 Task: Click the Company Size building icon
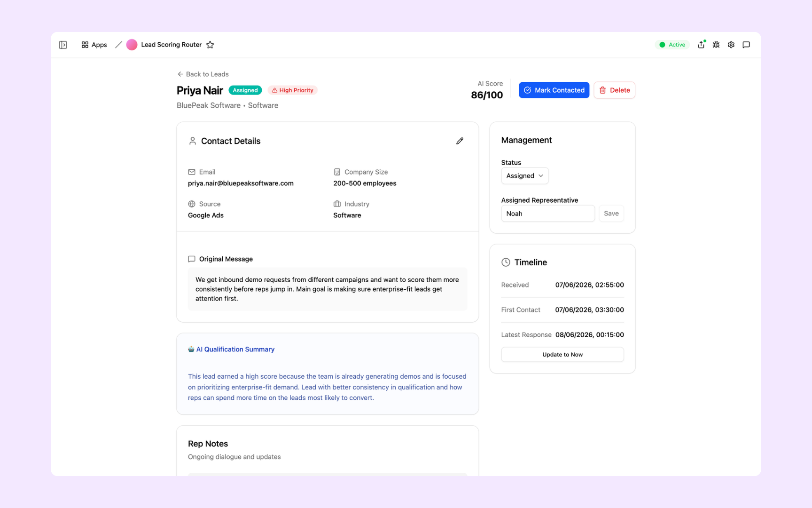click(337, 172)
